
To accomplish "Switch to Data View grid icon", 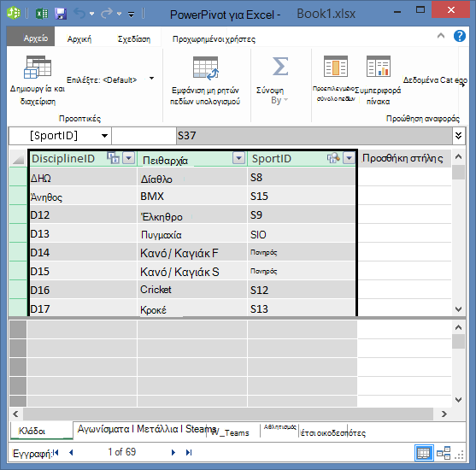I will pyautogui.click(x=424, y=453).
